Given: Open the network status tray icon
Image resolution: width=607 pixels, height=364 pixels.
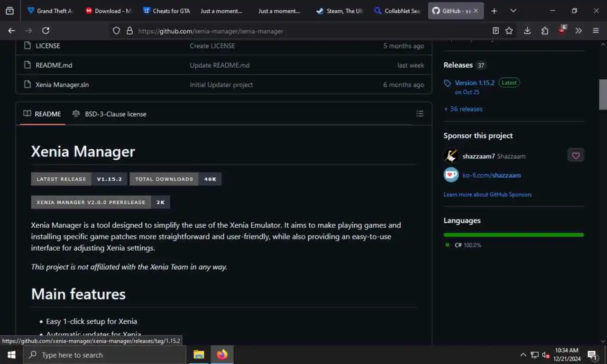Looking at the screenshot, I should coord(534,355).
